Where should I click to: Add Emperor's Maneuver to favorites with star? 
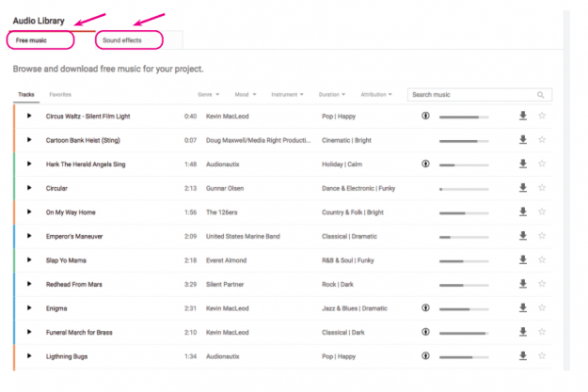(542, 236)
